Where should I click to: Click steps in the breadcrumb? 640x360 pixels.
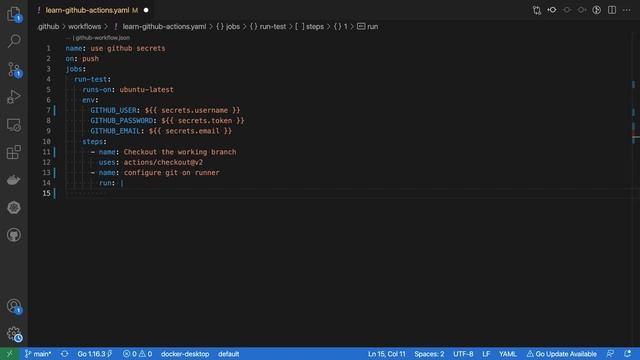pos(315,27)
